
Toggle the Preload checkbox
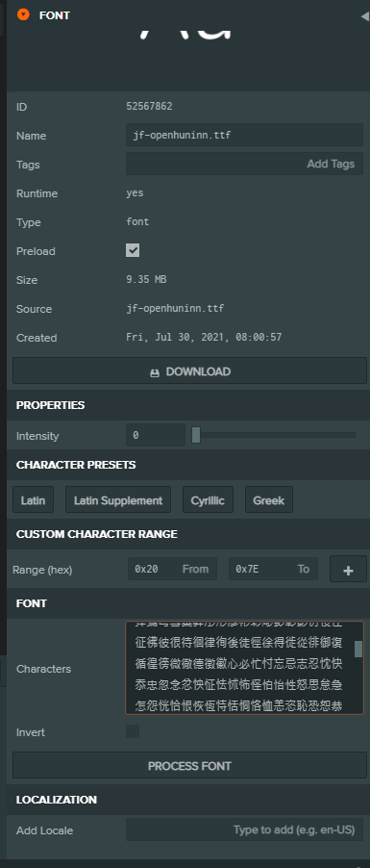tap(133, 250)
